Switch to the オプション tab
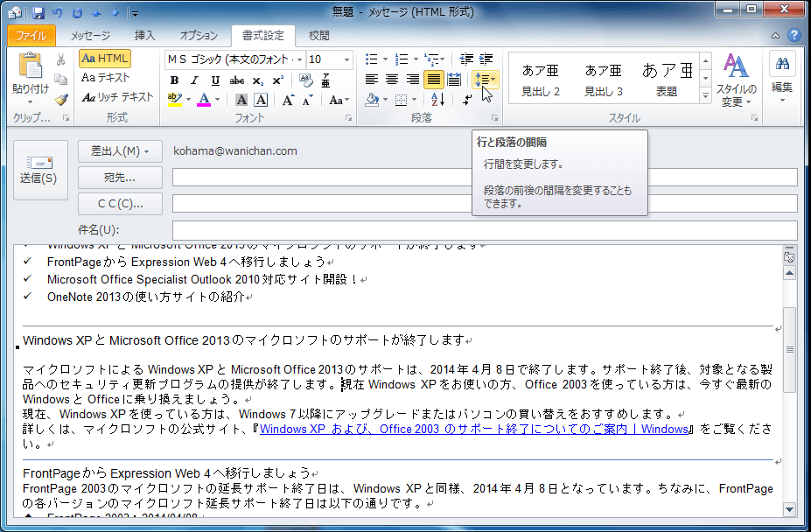This screenshot has width=811, height=532. pos(199,35)
